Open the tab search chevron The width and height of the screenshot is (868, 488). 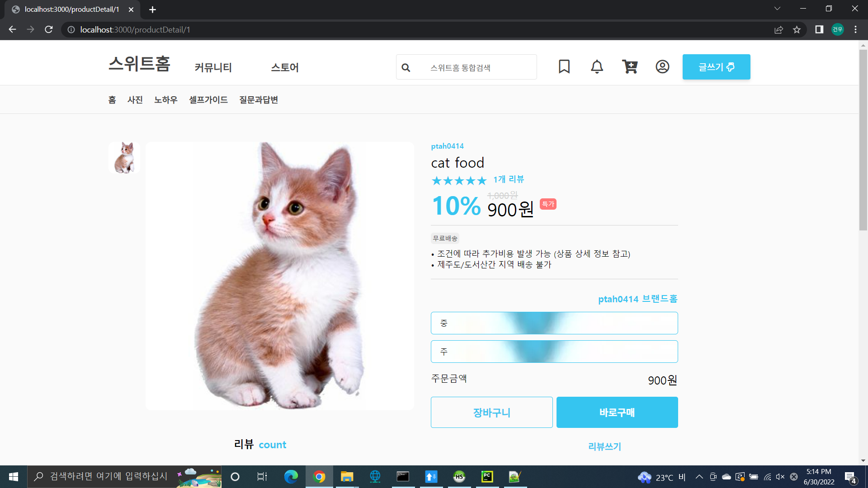tap(777, 8)
